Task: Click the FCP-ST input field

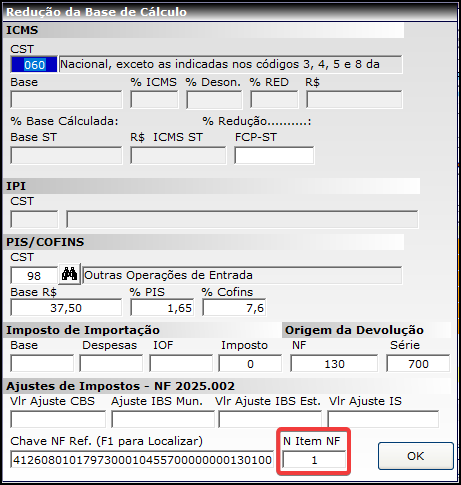Action: pyautogui.click(x=274, y=155)
